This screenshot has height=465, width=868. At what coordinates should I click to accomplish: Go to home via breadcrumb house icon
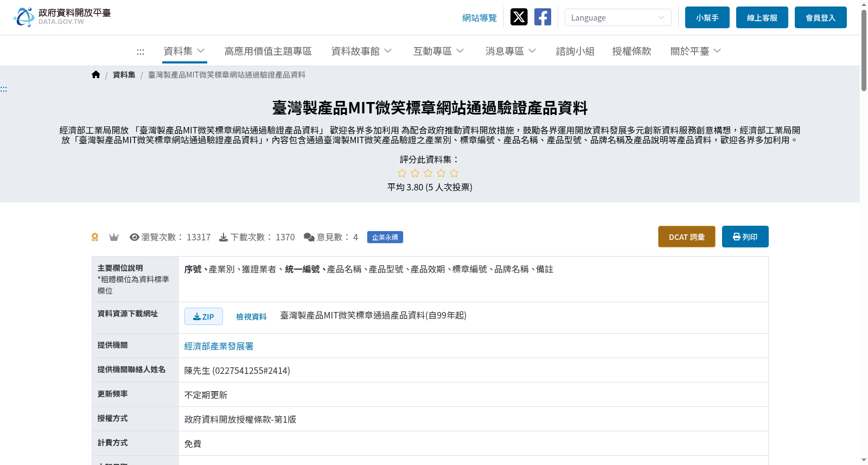[95, 75]
